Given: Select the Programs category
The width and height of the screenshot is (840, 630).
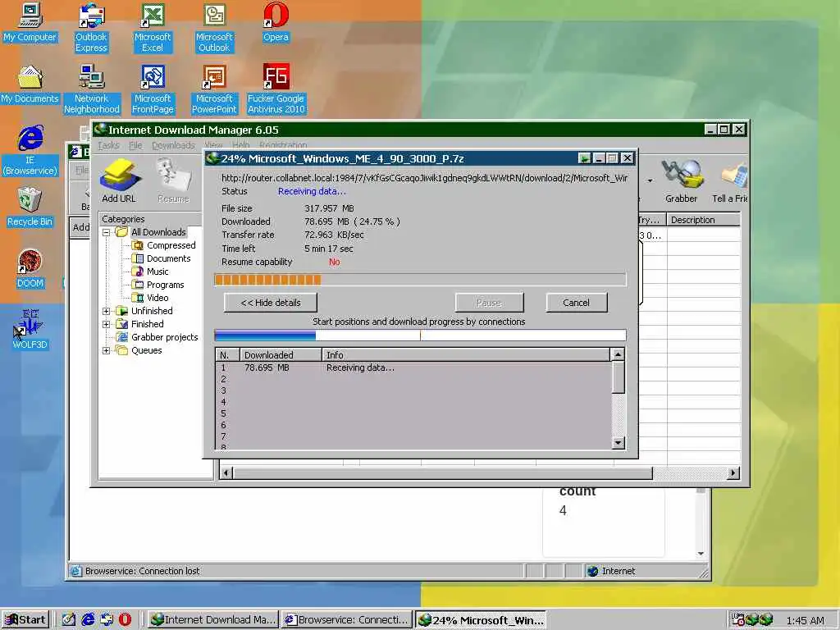Looking at the screenshot, I should (x=158, y=285).
